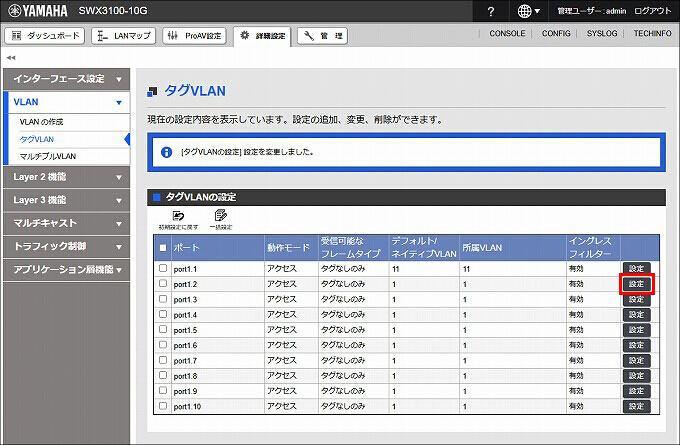
Task: Expand the マルチキャスト sidebar section
Action: (x=66, y=223)
